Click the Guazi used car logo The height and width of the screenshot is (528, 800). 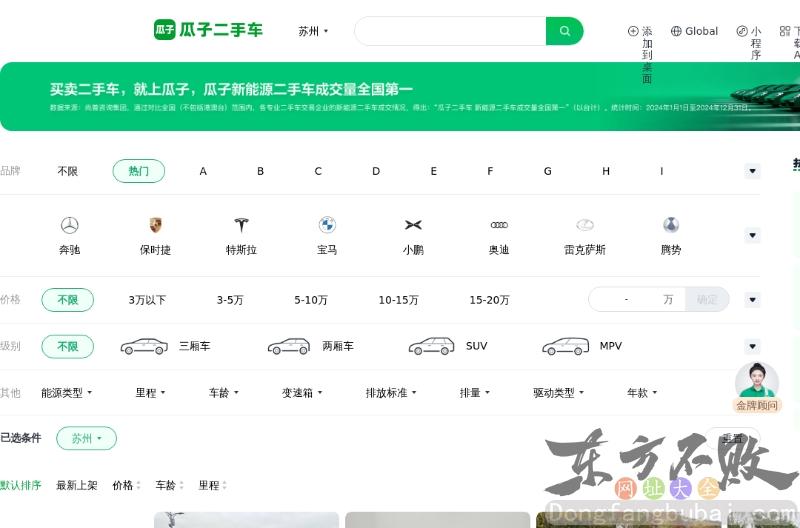(x=208, y=30)
